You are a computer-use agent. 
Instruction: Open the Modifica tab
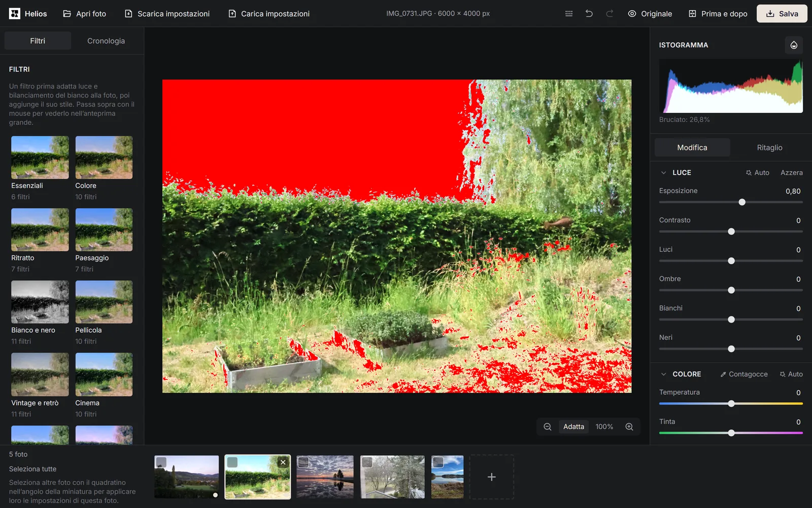692,147
